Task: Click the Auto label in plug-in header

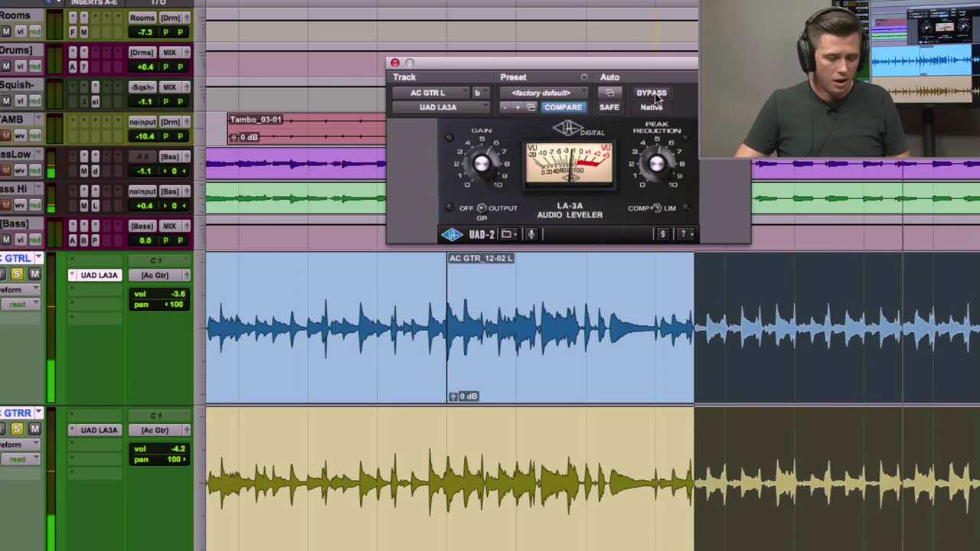Action: [x=609, y=77]
